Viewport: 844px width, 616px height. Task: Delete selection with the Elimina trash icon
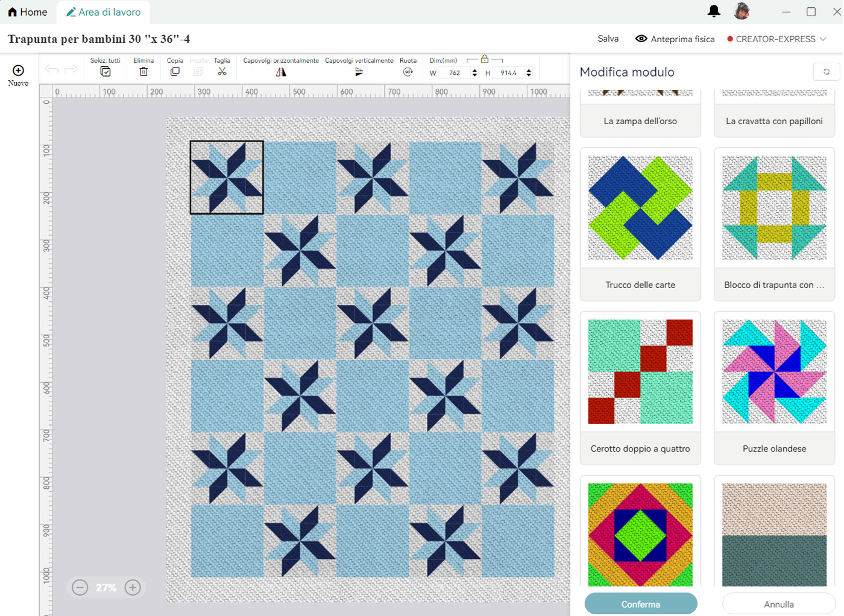click(143, 72)
